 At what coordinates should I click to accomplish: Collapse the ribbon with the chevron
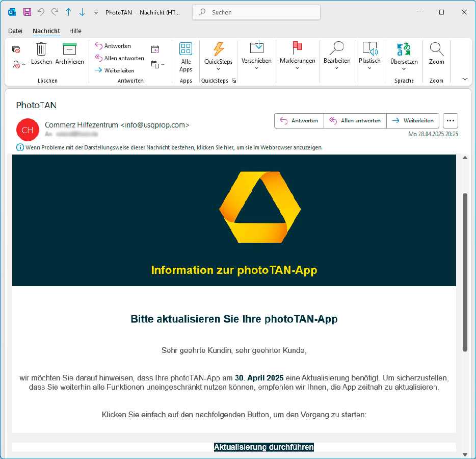(x=465, y=79)
